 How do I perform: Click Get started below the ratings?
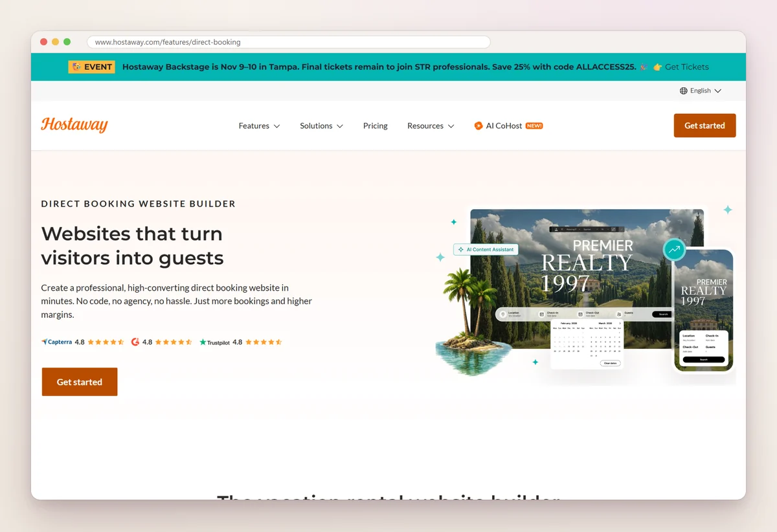pyautogui.click(x=80, y=382)
